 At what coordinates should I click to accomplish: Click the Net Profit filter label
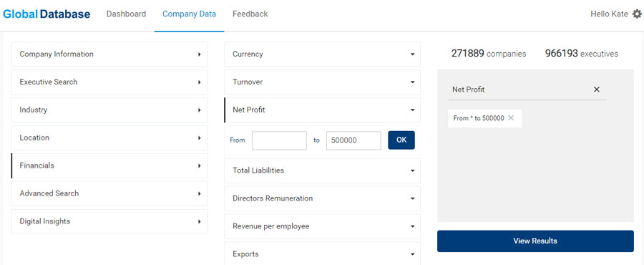[248, 110]
